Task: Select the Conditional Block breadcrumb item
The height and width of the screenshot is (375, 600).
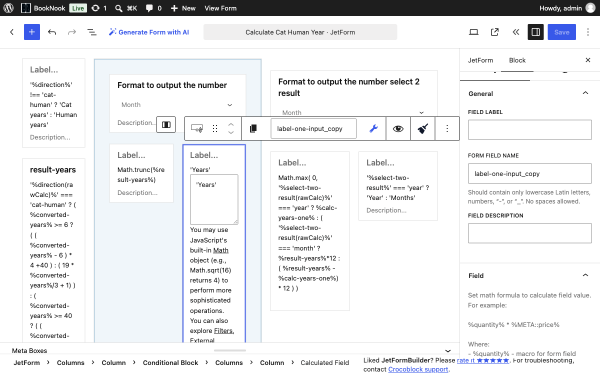Action: click(170, 362)
